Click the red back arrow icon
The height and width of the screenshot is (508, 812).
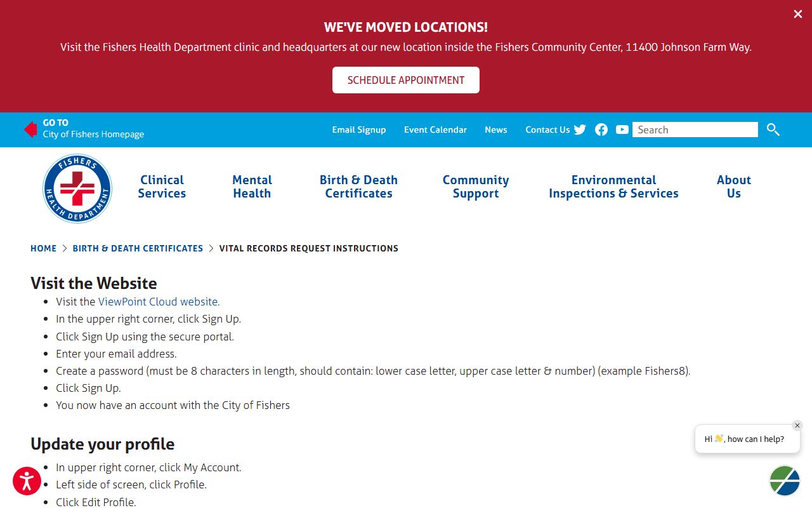click(30, 130)
